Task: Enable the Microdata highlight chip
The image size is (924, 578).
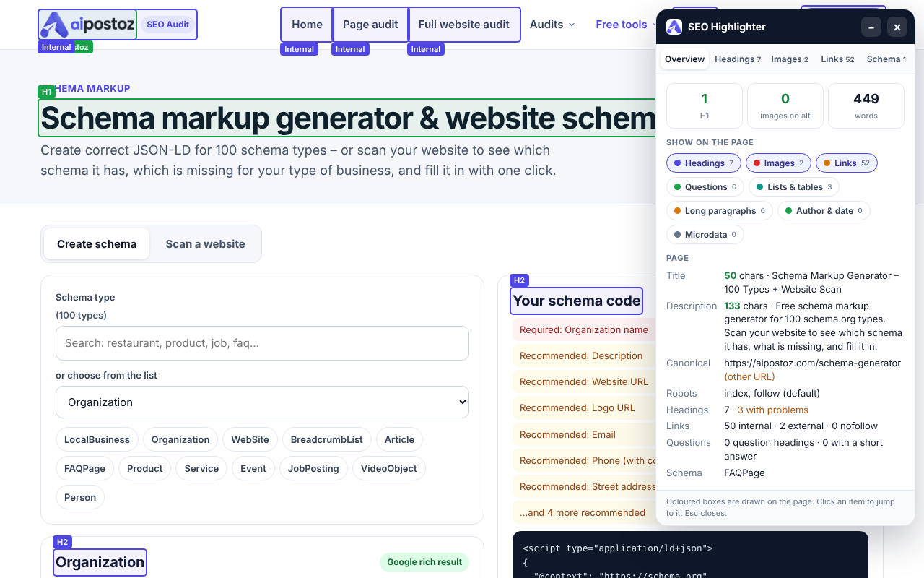Action: coord(705,235)
